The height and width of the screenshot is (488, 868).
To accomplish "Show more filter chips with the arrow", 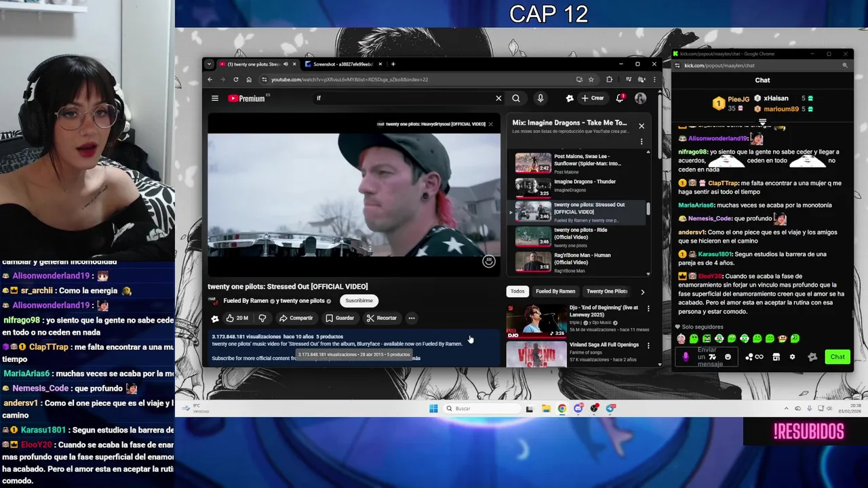I will pyautogui.click(x=642, y=291).
